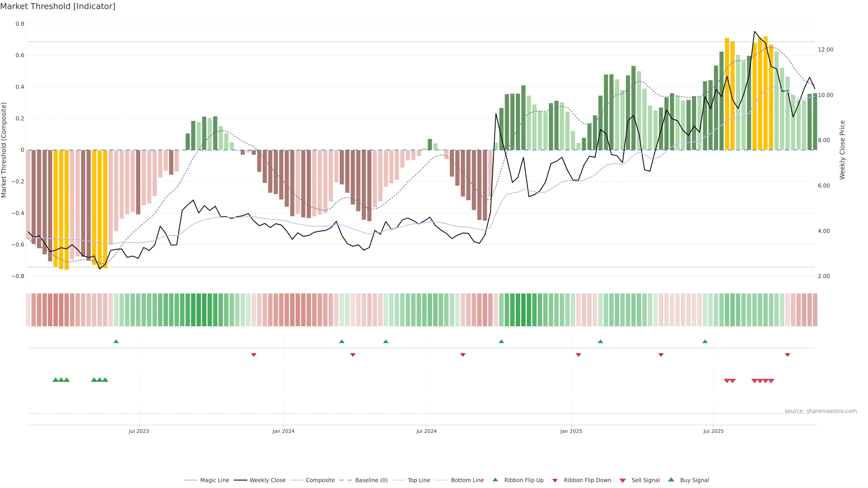
Task: Click Ribbon Flip Down legend triangle icon
Action: tap(555, 480)
